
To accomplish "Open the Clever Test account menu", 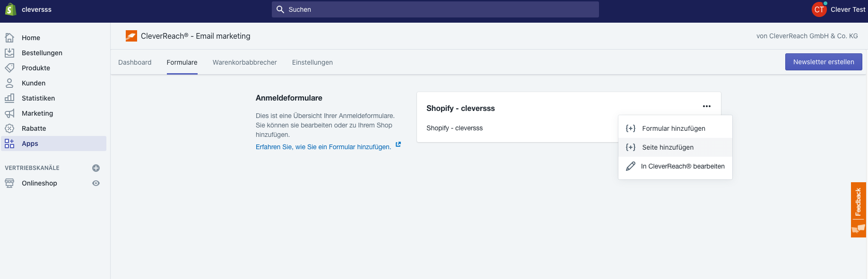I will click(x=838, y=9).
